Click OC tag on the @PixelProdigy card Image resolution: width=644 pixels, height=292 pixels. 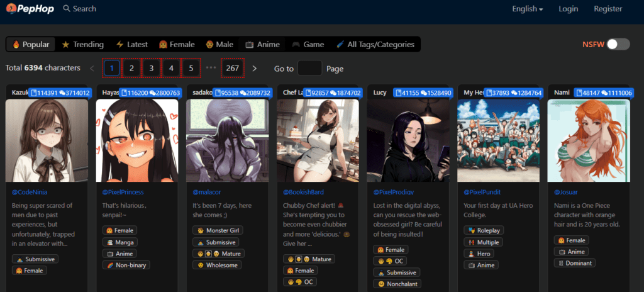tap(390, 261)
